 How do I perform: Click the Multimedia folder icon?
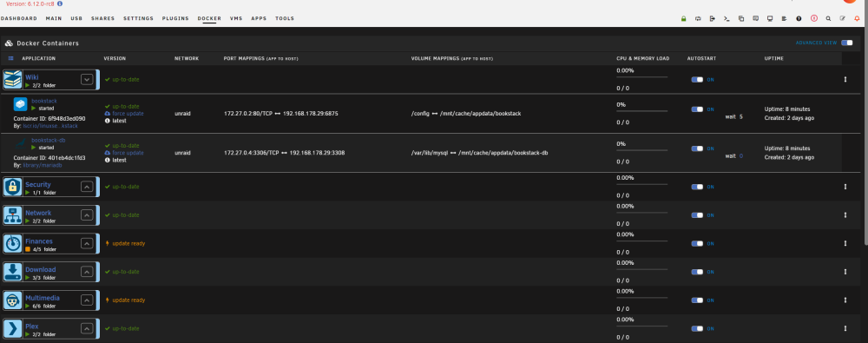[x=13, y=300]
